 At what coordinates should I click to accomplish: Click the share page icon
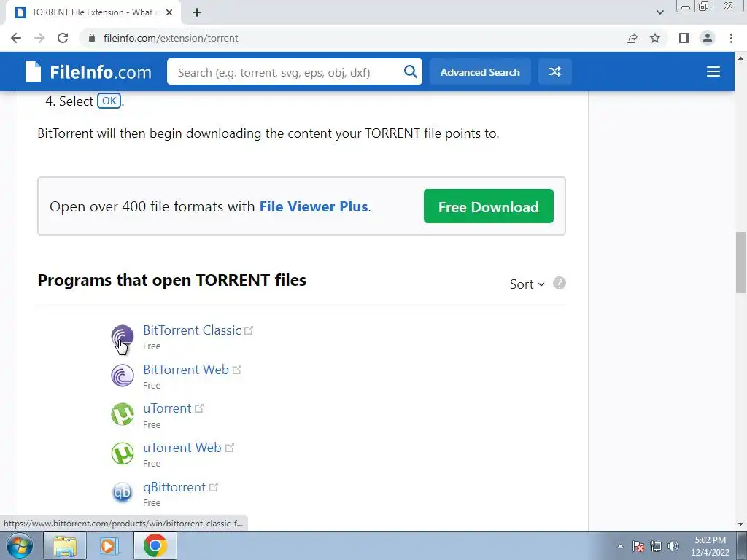pos(632,38)
